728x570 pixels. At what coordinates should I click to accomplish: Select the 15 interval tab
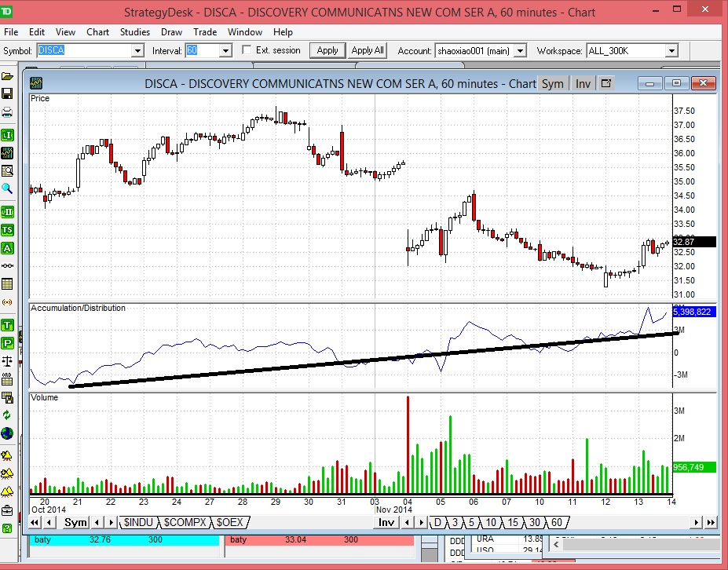click(513, 523)
